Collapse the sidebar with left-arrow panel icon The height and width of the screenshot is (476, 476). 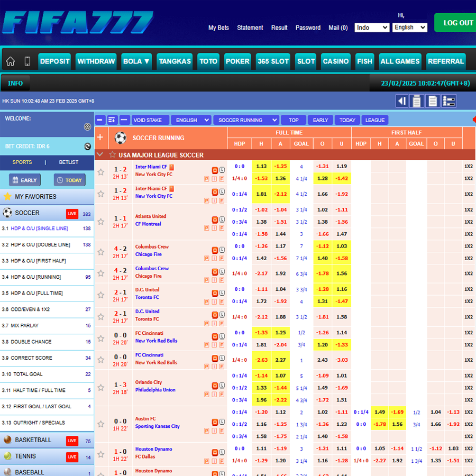(x=402, y=101)
